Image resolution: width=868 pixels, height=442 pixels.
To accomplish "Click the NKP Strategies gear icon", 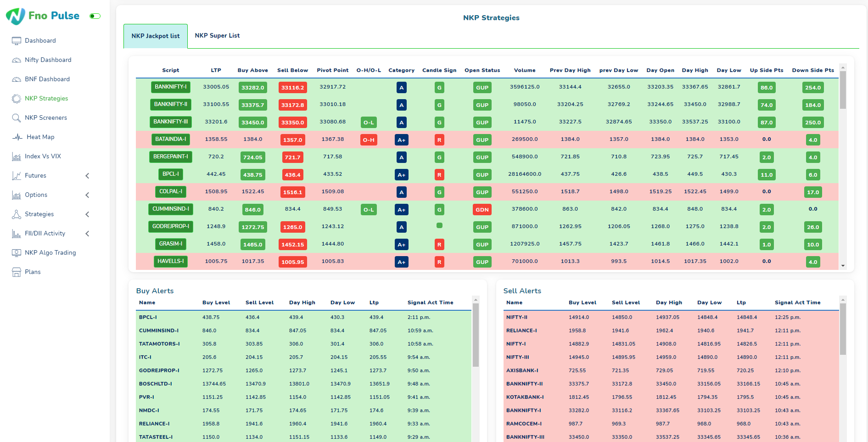I will [17, 99].
